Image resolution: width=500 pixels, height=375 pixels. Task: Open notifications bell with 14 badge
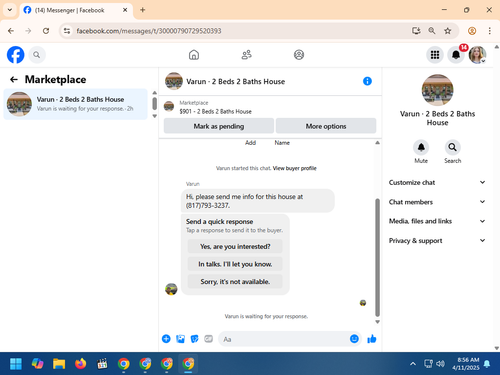click(456, 55)
